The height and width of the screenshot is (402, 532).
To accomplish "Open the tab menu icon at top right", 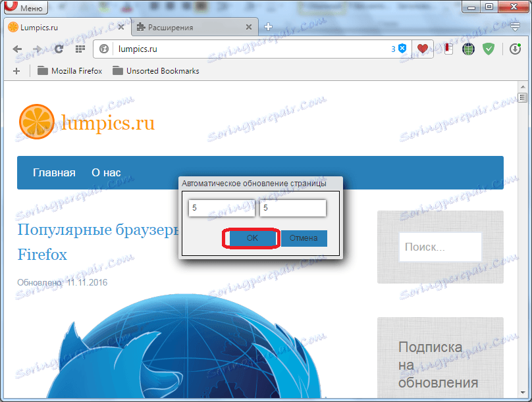I will coord(515,27).
